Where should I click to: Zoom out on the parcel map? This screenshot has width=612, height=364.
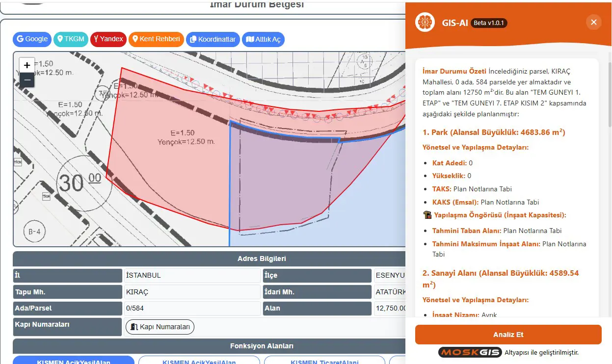point(27,80)
